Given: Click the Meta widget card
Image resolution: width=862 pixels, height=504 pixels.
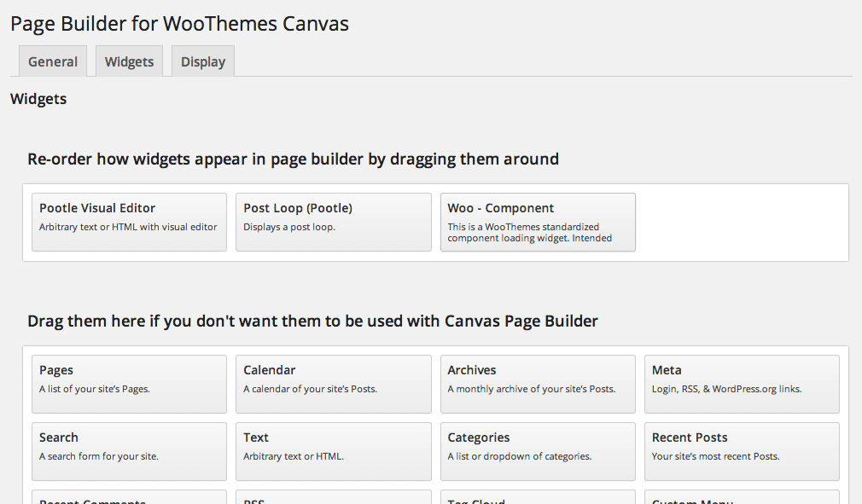Looking at the screenshot, I should point(743,384).
